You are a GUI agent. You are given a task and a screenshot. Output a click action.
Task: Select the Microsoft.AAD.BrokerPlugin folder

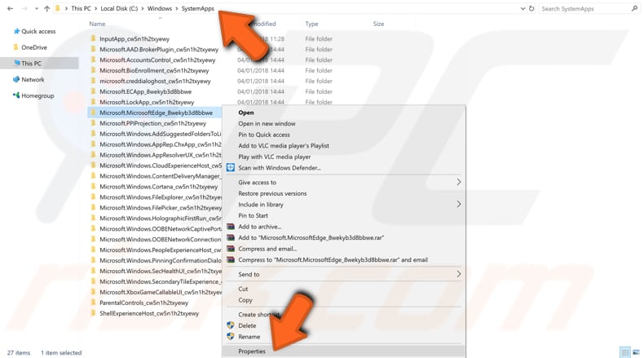point(159,50)
